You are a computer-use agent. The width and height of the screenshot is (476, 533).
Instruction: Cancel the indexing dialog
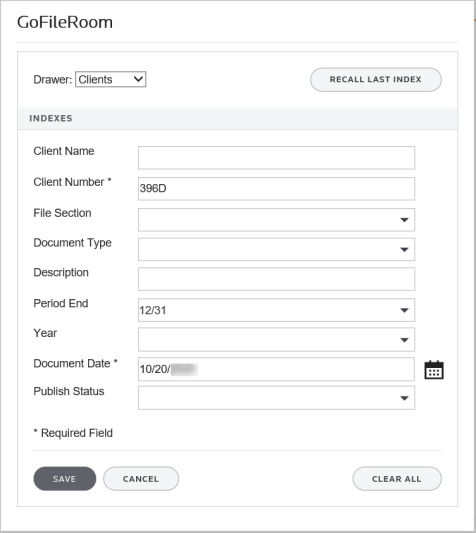(141, 479)
